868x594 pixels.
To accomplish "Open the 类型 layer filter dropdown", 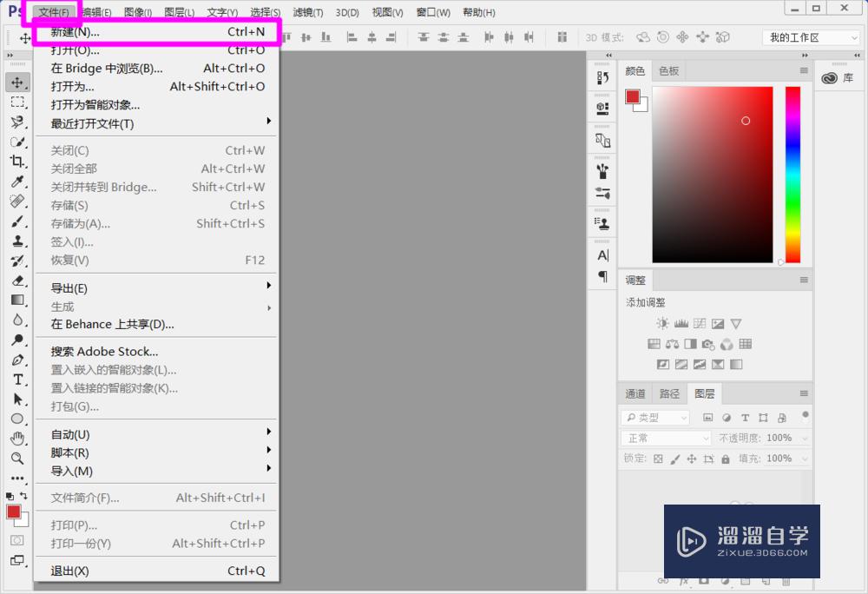I will point(655,417).
